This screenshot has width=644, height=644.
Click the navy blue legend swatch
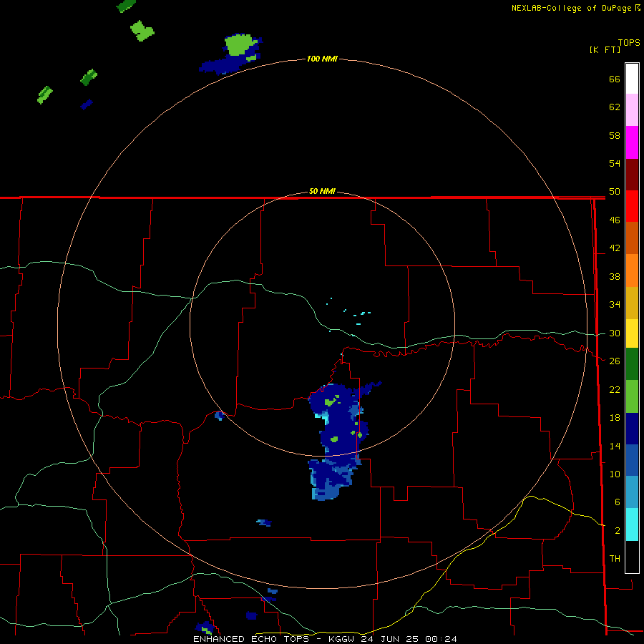[632, 429]
